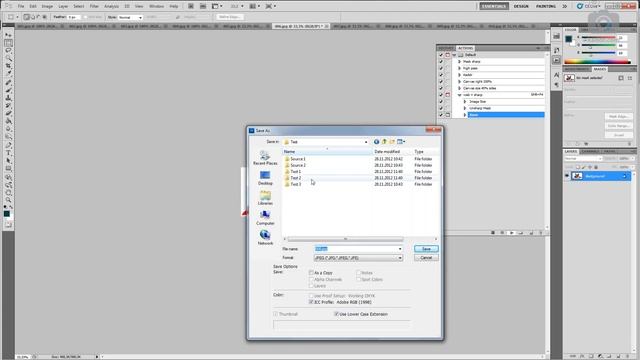Select the Rectangular Marquee tool
The width and height of the screenshot is (640, 360).
pyautogui.click(x=8, y=43)
